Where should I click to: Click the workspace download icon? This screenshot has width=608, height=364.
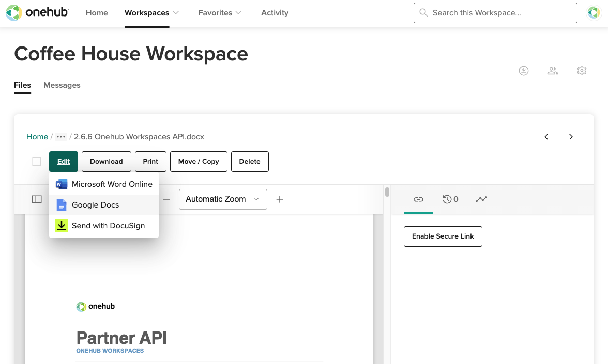(523, 70)
